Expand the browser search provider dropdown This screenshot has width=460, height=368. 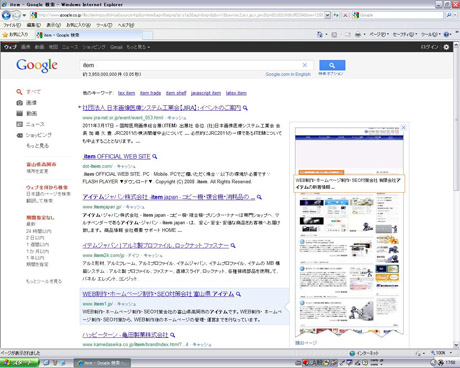[x=455, y=15]
